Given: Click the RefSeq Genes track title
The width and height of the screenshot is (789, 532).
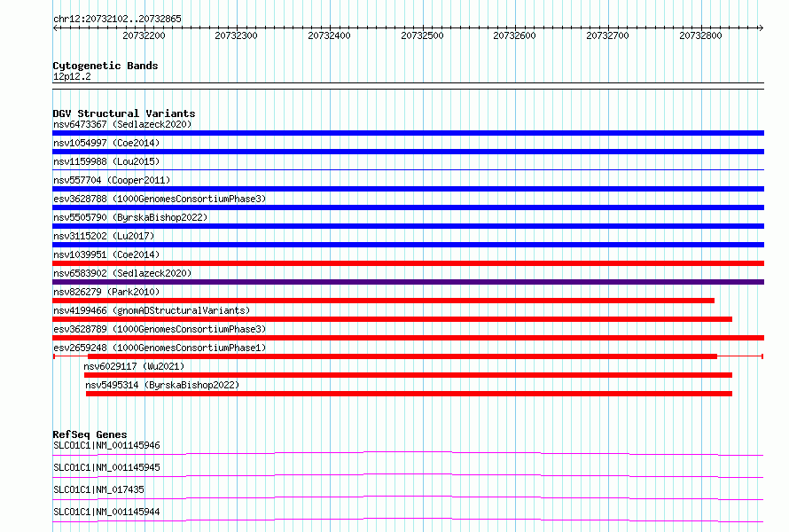Looking at the screenshot, I should [90, 434].
